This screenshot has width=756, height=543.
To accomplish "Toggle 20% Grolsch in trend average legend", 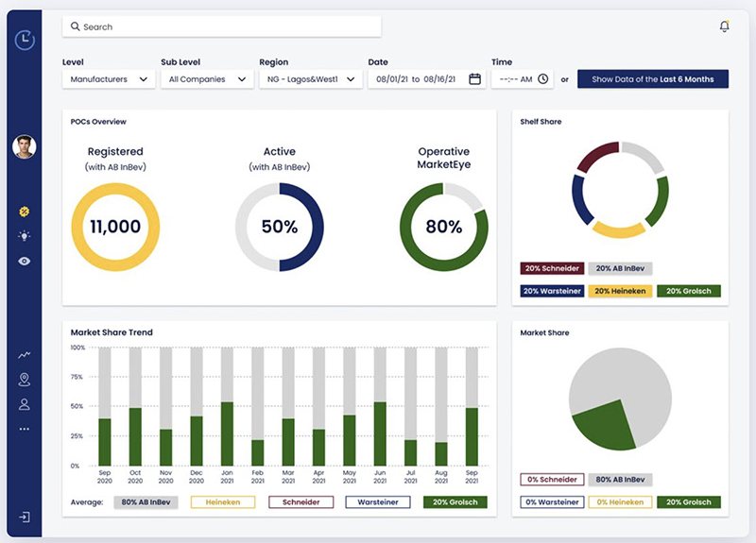I will [455, 502].
